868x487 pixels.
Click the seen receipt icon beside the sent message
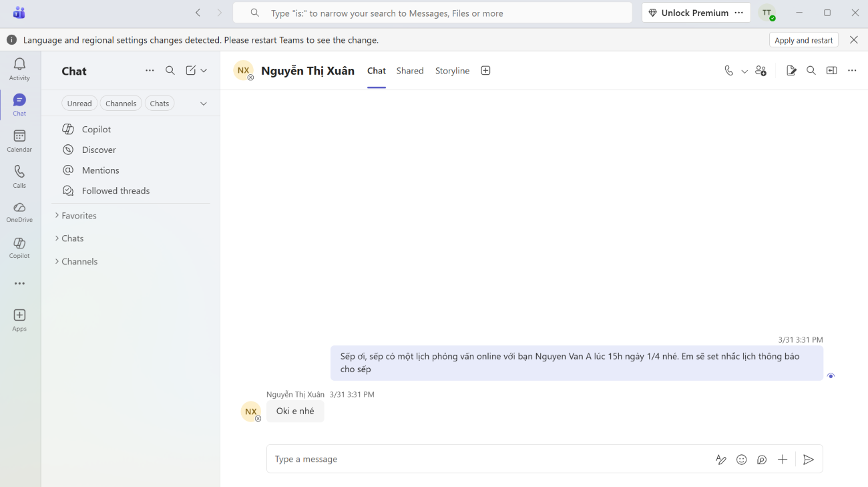(x=831, y=375)
